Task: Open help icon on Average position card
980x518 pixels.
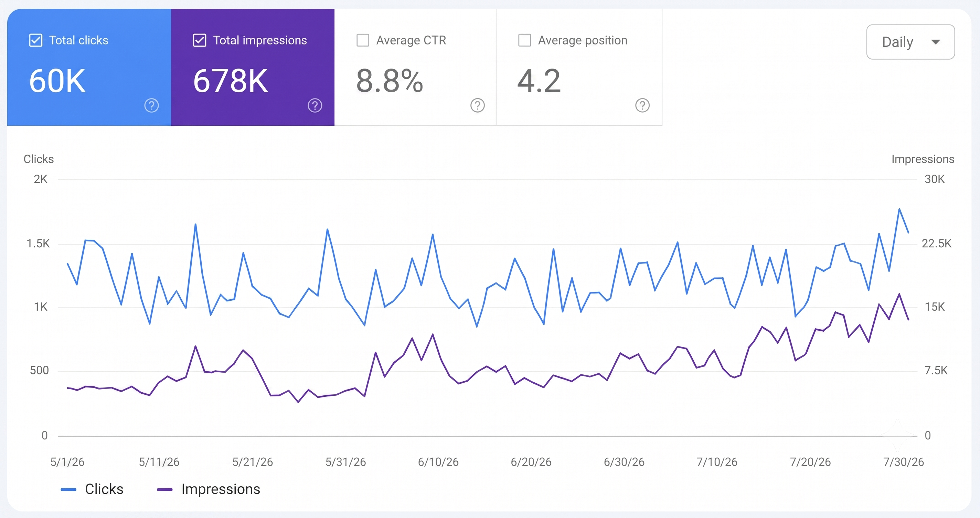Action: [x=642, y=105]
